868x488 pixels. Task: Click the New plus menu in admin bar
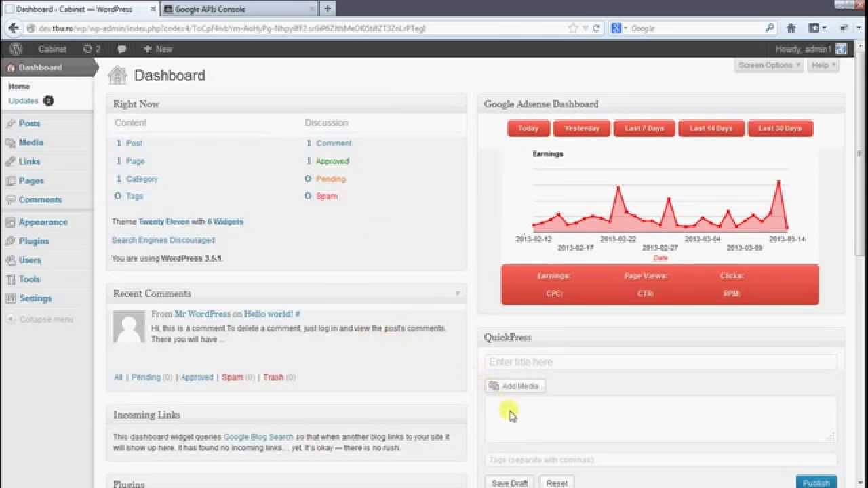pyautogui.click(x=158, y=49)
